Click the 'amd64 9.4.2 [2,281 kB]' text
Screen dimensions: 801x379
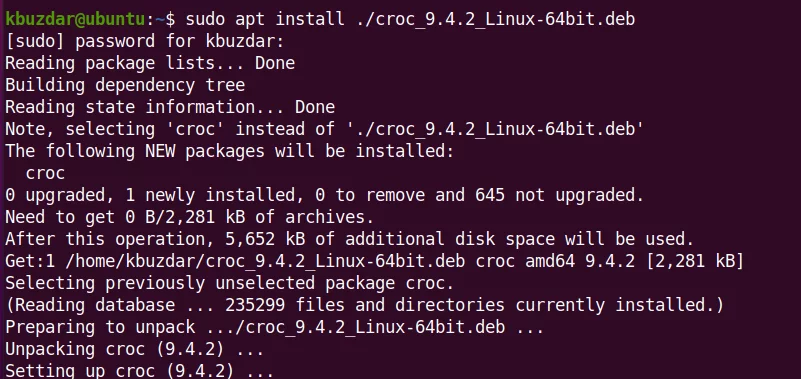(x=634, y=262)
